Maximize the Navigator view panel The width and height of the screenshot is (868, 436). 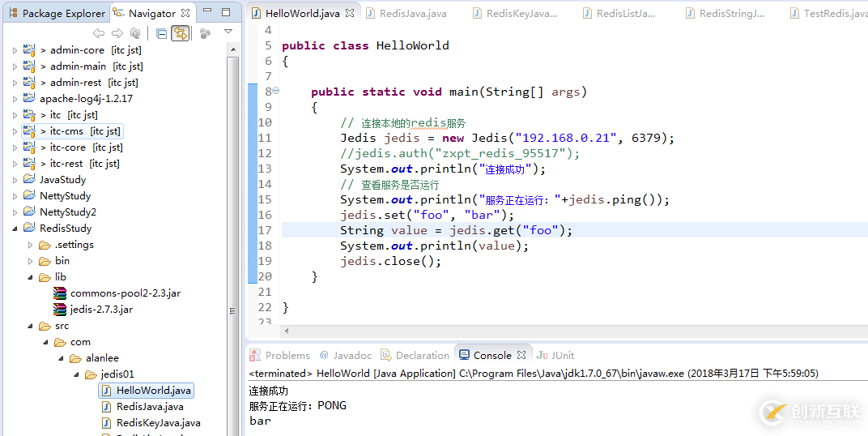[x=226, y=11]
